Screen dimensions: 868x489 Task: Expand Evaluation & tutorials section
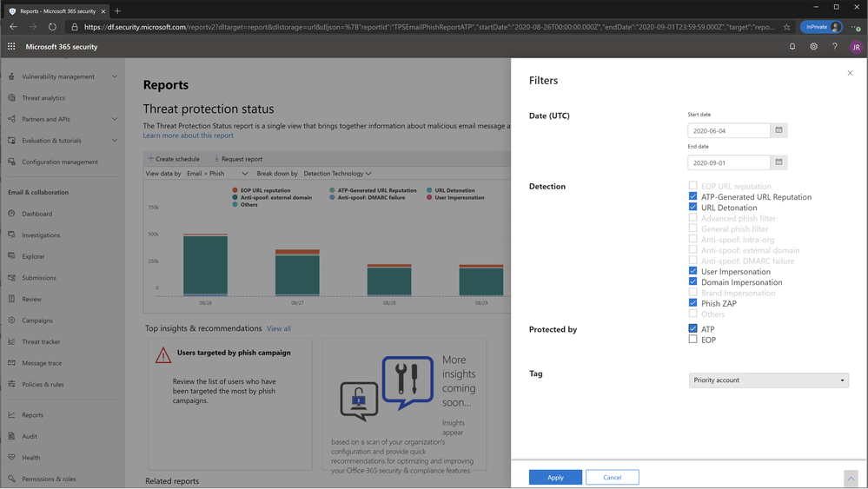(115, 141)
